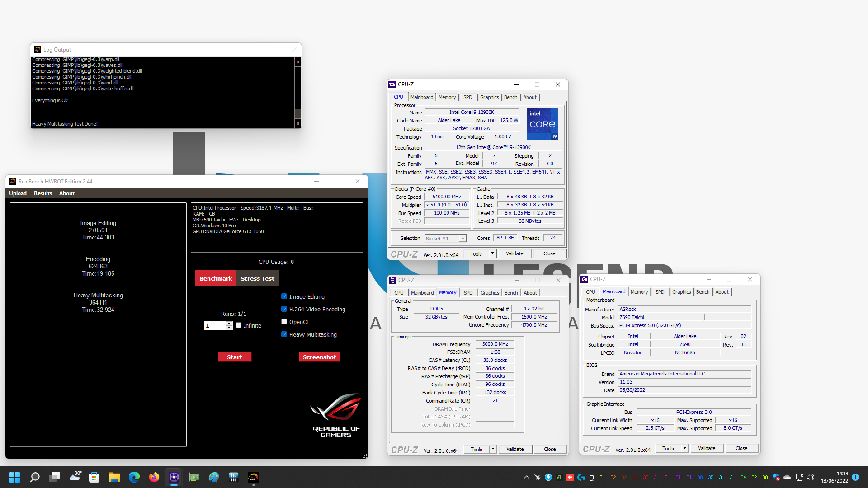Open the blue lightning bolt tray icon
868x488 pixels.
(x=548, y=477)
